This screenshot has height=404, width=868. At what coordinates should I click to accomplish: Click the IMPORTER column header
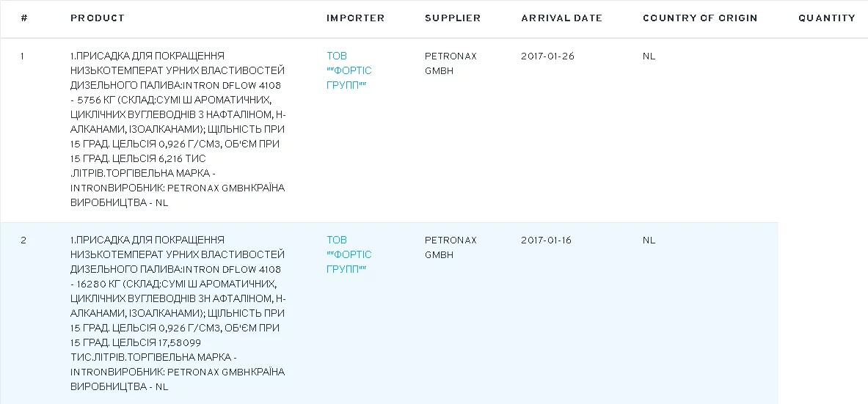(x=355, y=18)
